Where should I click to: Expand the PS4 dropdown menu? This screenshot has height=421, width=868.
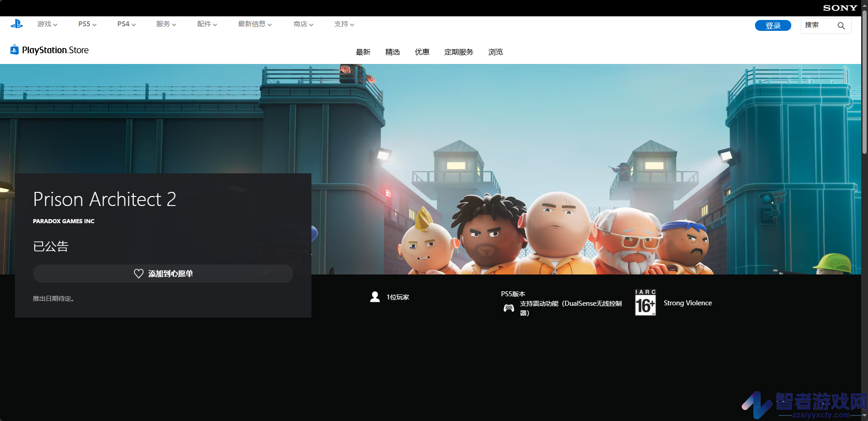[x=126, y=24]
